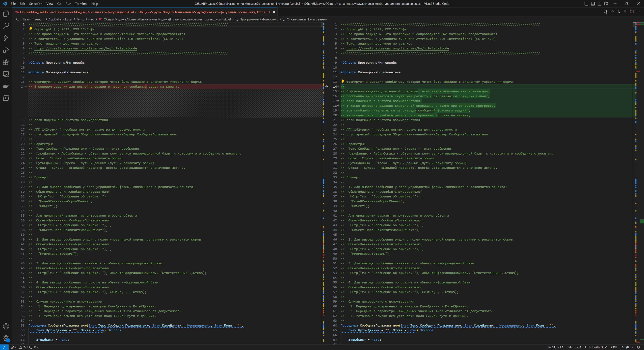
Task: Open the More Actions editor menu
Action: (x=638, y=12)
